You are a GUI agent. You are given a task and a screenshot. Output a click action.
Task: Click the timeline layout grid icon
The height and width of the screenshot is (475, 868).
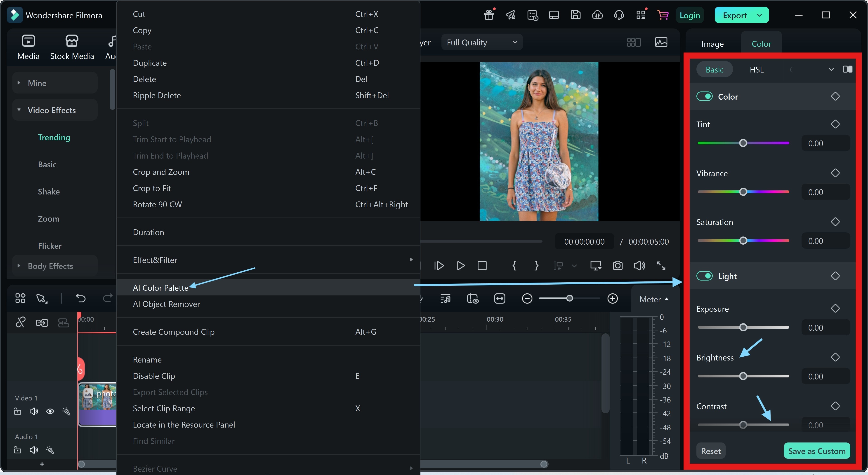20,298
